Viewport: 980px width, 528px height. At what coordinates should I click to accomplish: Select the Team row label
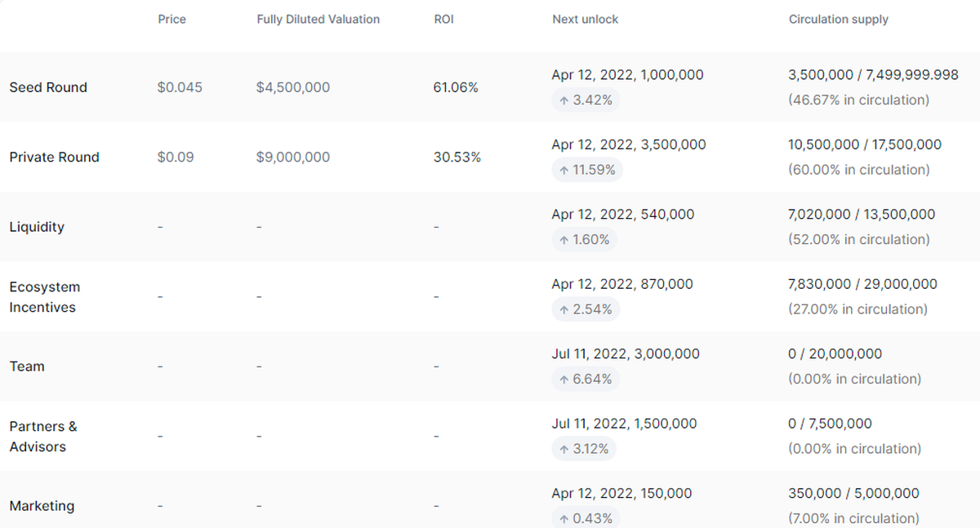[27, 366]
